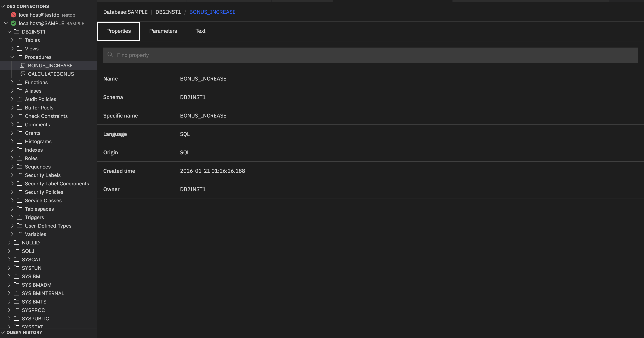Click the CALCULATEBONUS procedure icon
Image resolution: width=644 pixels, height=338 pixels.
coord(23,74)
